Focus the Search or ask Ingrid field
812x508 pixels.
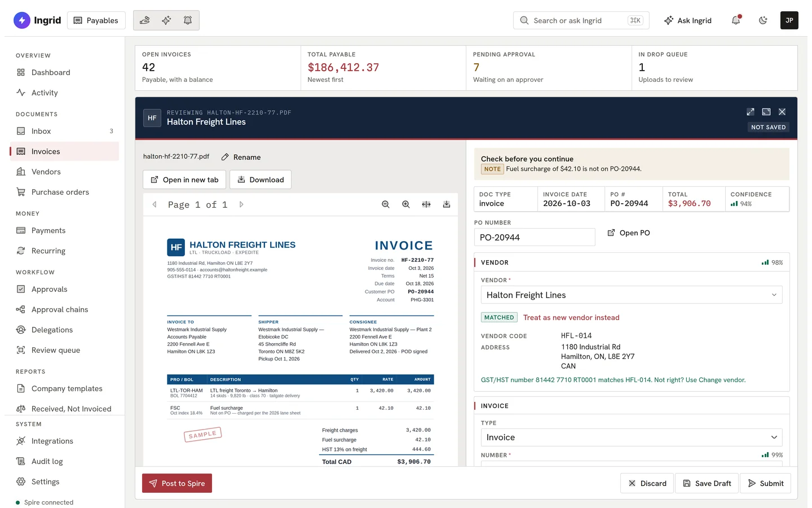click(581, 20)
